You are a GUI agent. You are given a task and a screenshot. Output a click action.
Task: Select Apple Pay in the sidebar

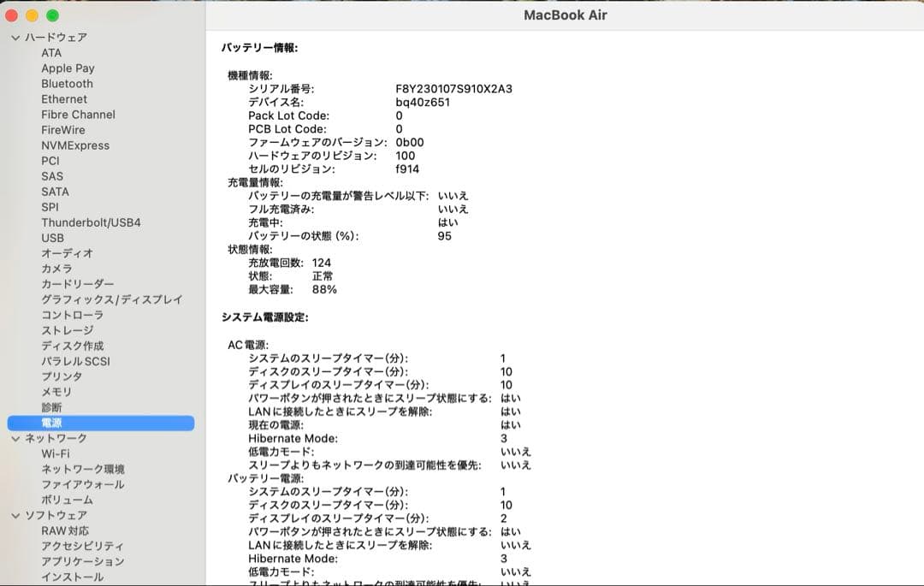[x=68, y=68]
